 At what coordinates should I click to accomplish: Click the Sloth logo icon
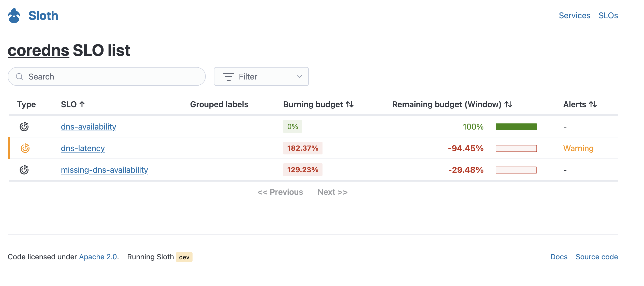coord(14,15)
